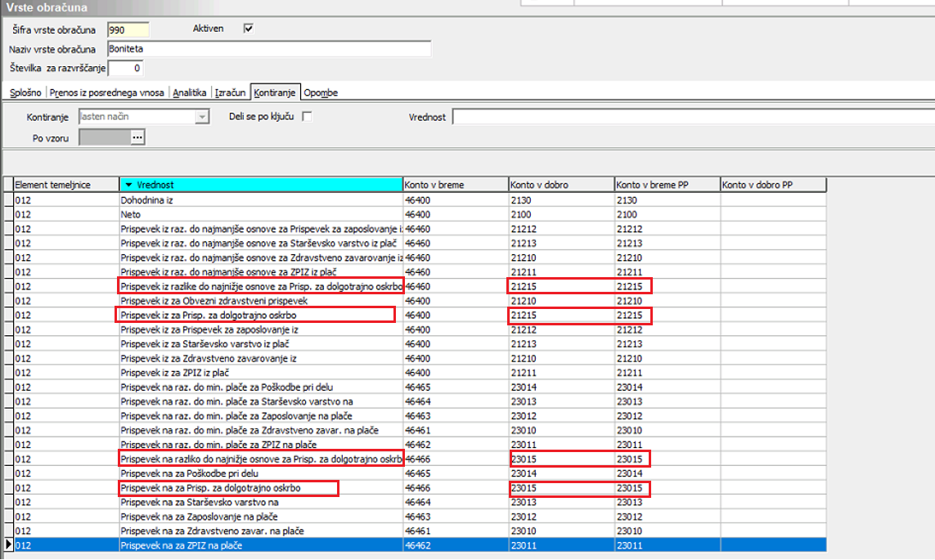Screen dimensions: 935x560
Task: Select the Neto row in the table
Action: pyautogui.click(x=260, y=213)
